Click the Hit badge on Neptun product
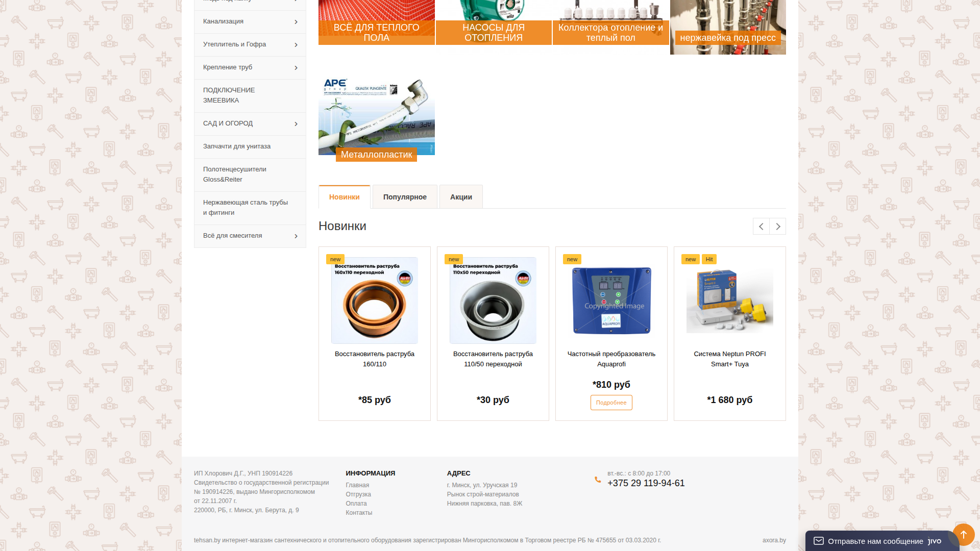Image resolution: width=980 pixels, height=551 pixels. [709, 259]
